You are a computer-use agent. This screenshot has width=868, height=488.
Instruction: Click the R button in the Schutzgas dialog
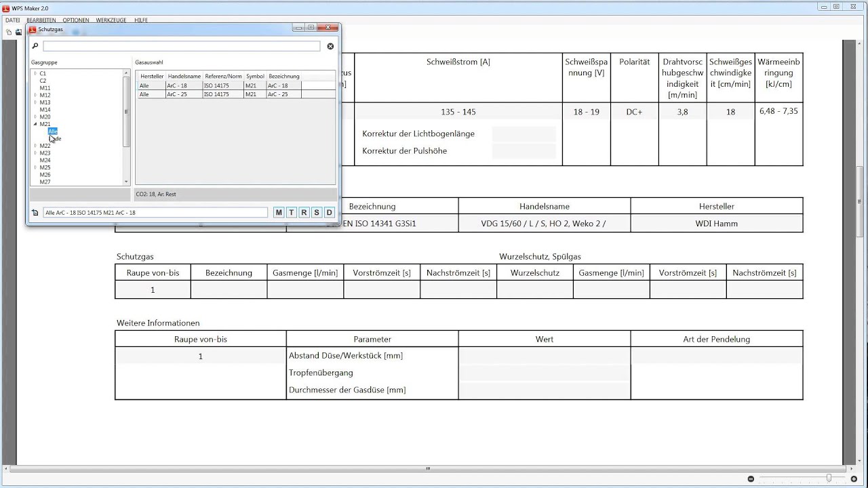pyautogui.click(x=304, y=213)
